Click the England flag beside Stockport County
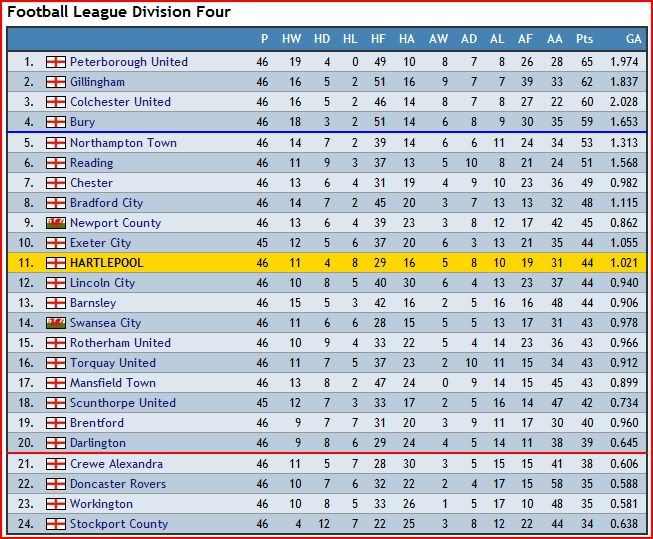The height and width of the screenshot is (539, 653). click(56, 524)
